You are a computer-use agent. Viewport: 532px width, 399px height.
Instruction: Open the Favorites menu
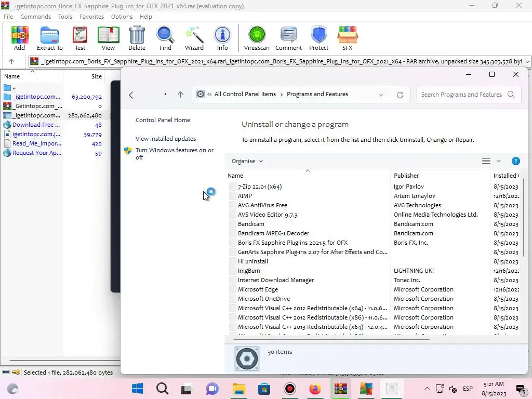click(91, 17)
